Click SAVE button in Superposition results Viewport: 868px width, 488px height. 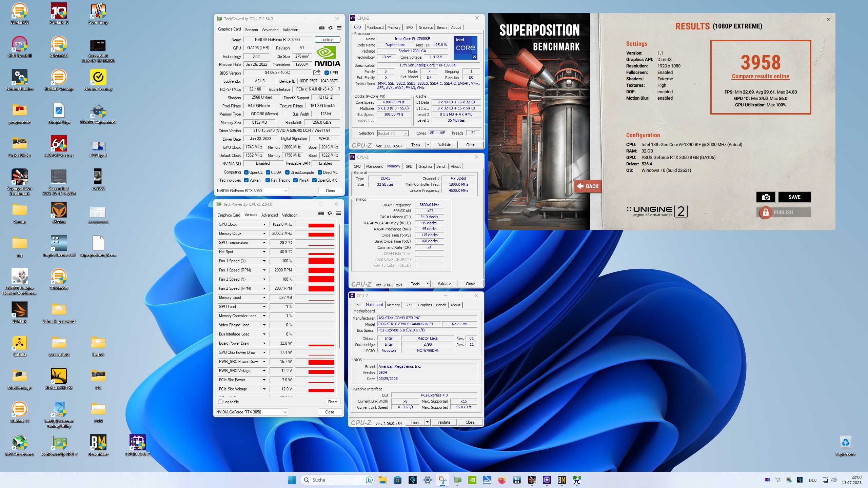794,197
